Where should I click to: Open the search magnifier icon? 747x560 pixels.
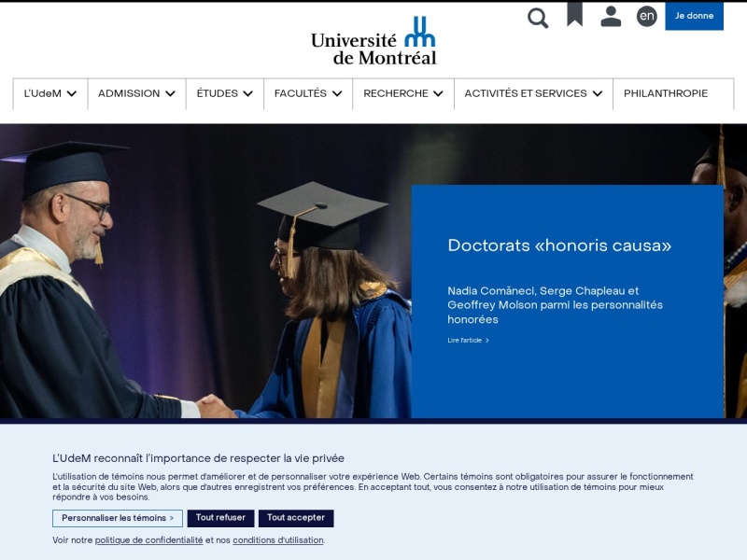(538, 18)
